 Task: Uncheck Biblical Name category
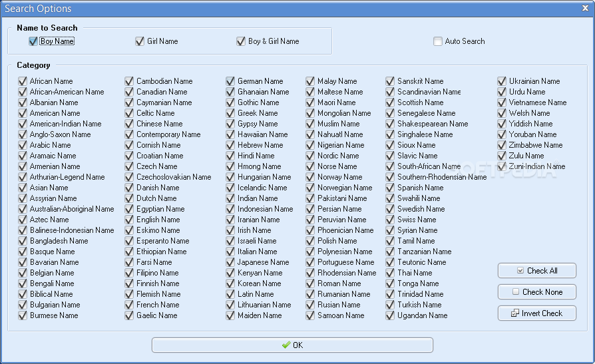(23, 294)
